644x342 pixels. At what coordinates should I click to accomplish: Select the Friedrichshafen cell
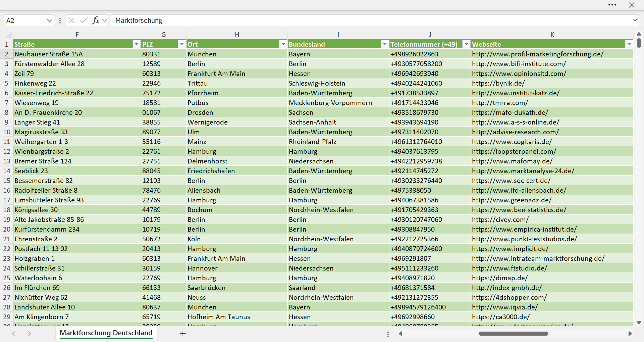point(237,171)
